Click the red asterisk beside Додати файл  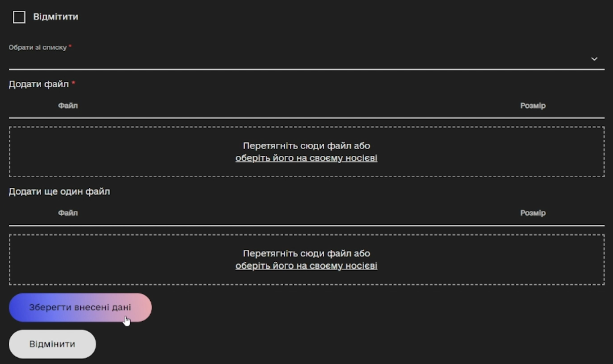73,83
